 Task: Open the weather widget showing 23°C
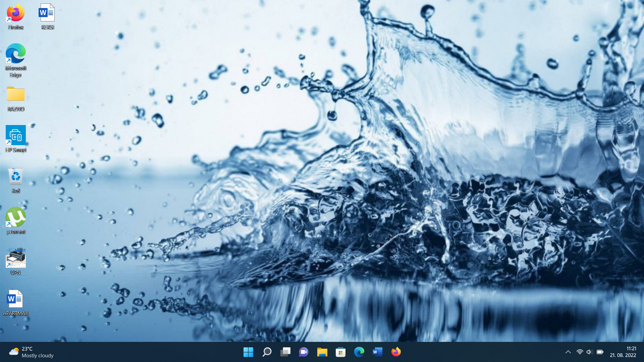[31, 352]
